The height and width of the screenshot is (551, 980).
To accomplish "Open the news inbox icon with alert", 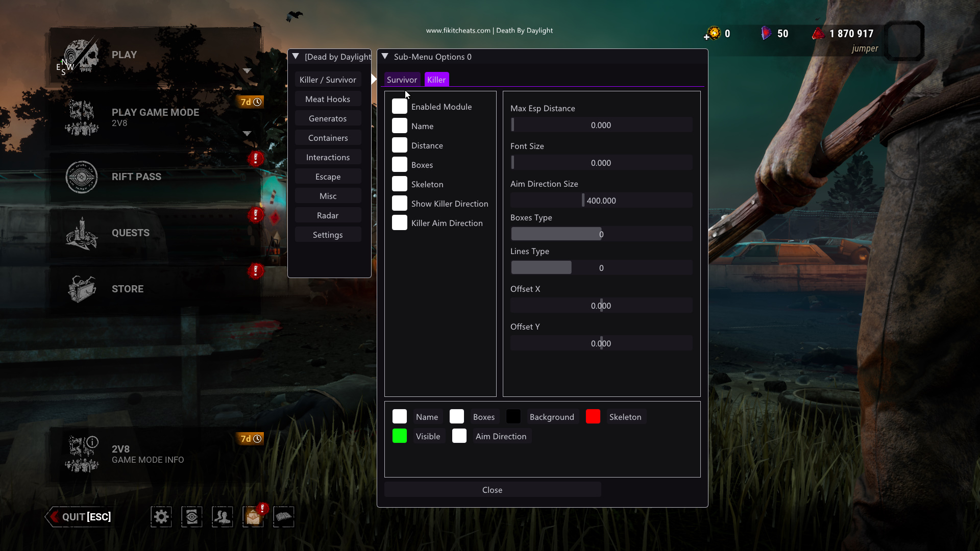I will (253, 517).
